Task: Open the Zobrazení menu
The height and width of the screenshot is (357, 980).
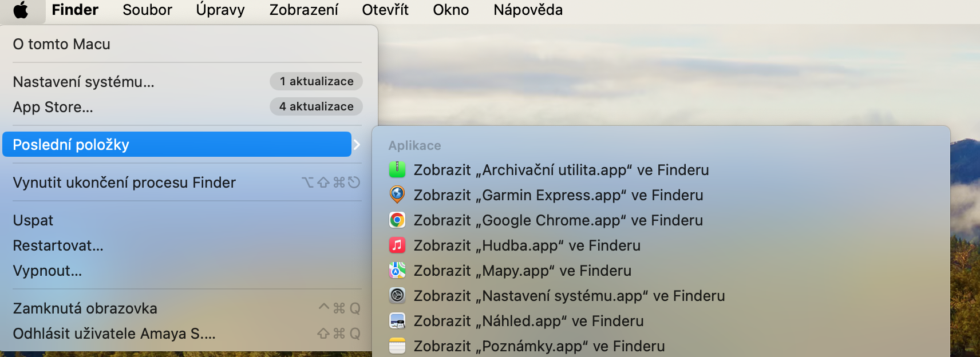Action: tap(303, 10)
